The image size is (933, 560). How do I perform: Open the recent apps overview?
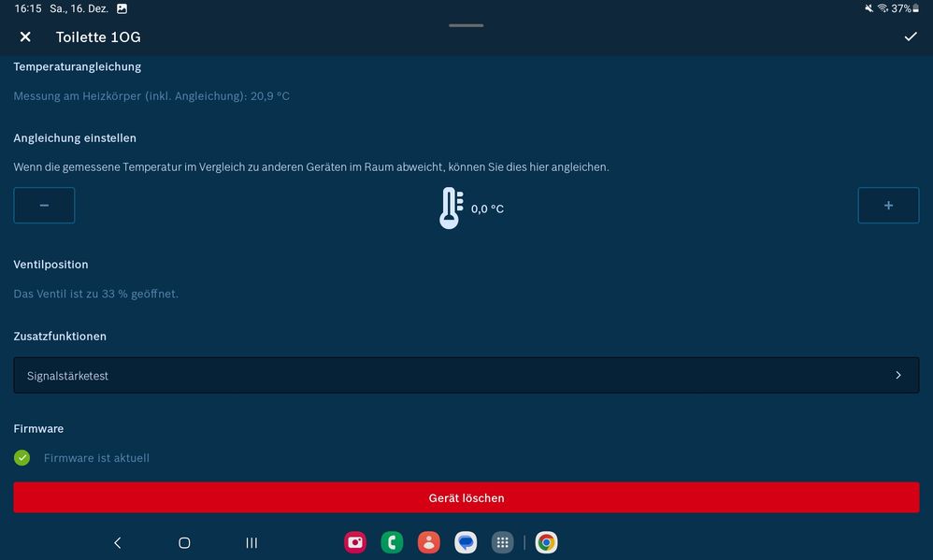coord(251,542)
